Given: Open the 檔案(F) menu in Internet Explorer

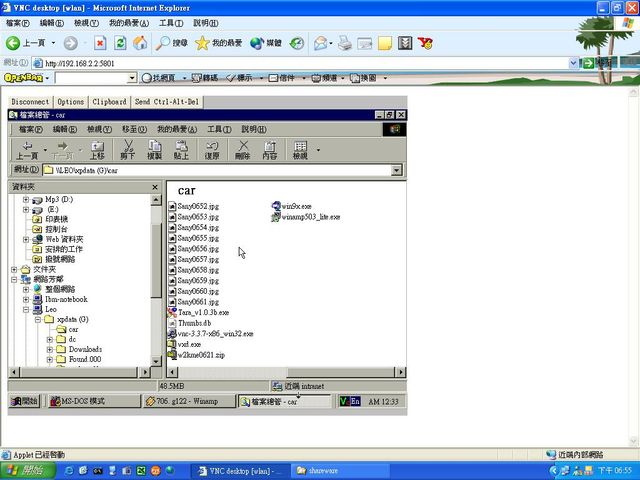Looking at the screenshot, I should tap(18, 23).
